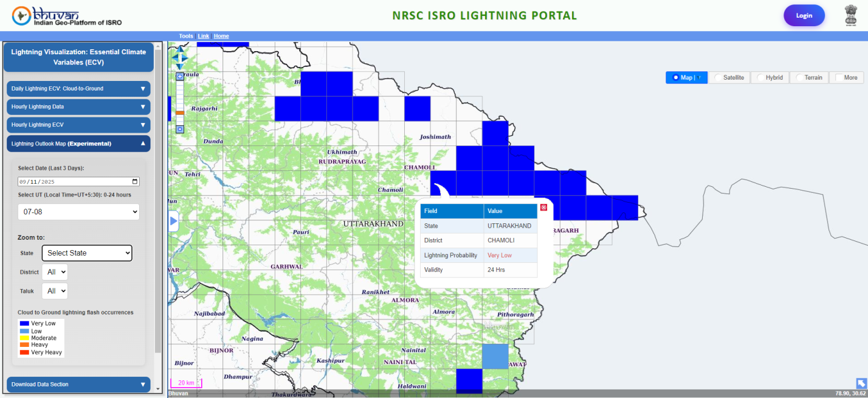868x398 pixels.
Task: Zoom in using the plus button
Action: (x=180, y=77)
